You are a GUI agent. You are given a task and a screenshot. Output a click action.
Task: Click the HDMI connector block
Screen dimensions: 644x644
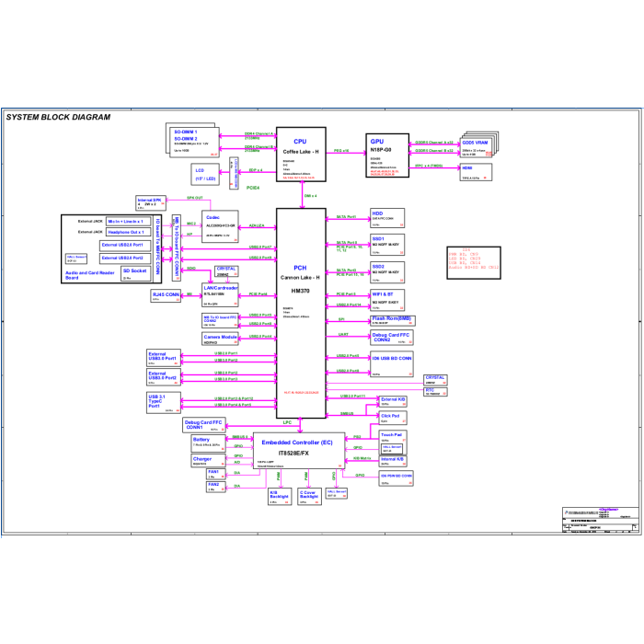(x=476, y=173)
